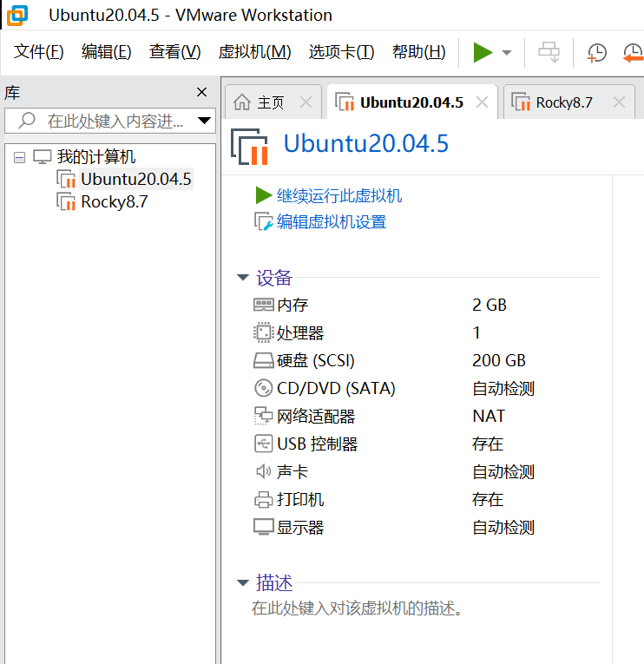Screen dimensions: 644x664
Task: Switch to the Ubuntu20.04.5 tab
Action: (411, 102)
